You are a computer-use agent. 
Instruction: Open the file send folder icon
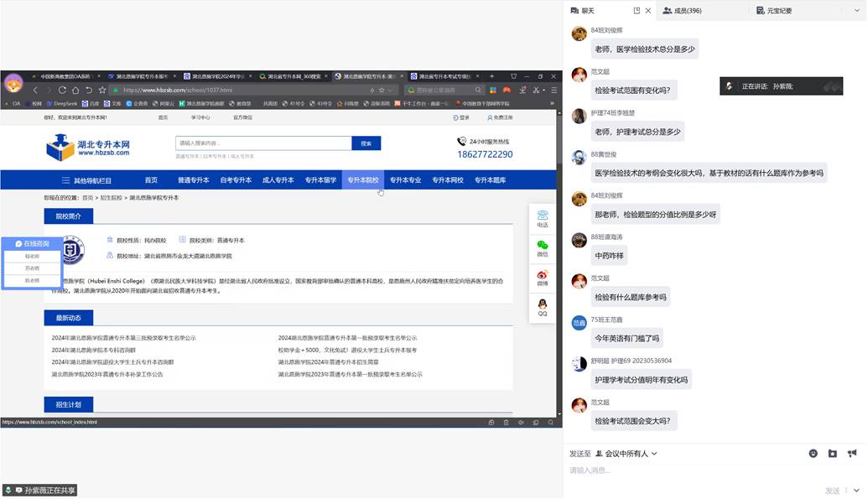[832, 454]
